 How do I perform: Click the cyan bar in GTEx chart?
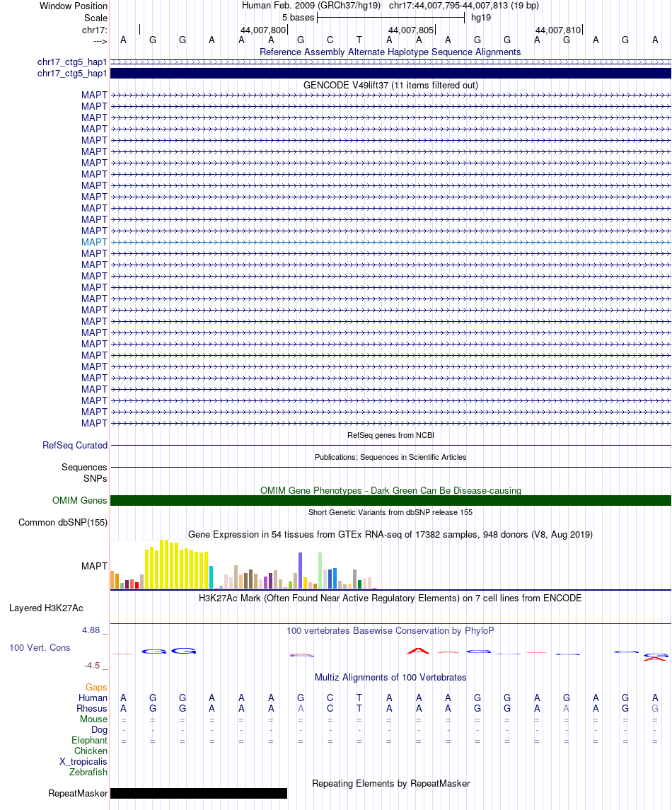211,577
